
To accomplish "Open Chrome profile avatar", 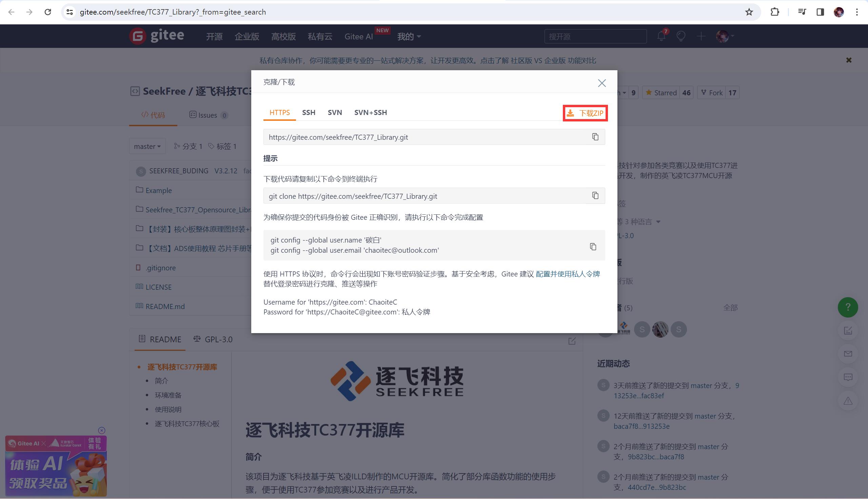I will [x=839, y=12].
